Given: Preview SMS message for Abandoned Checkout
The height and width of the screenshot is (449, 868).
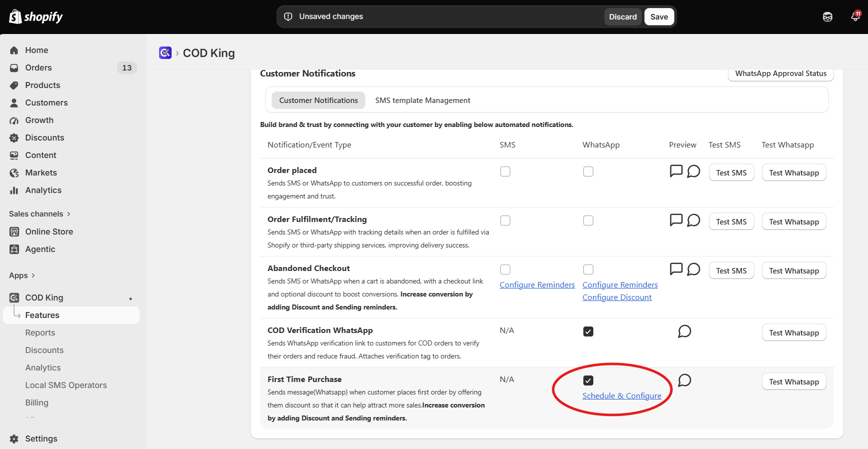Looking at the screenshot, I should [676, 269].
